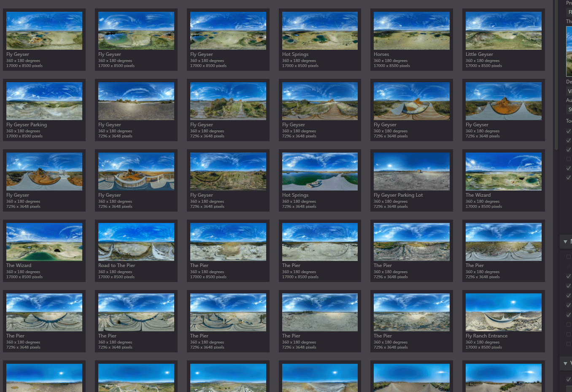Collapse the upper right-panel section triangle
Screen dimensions: 572x392
pos(565,242)
